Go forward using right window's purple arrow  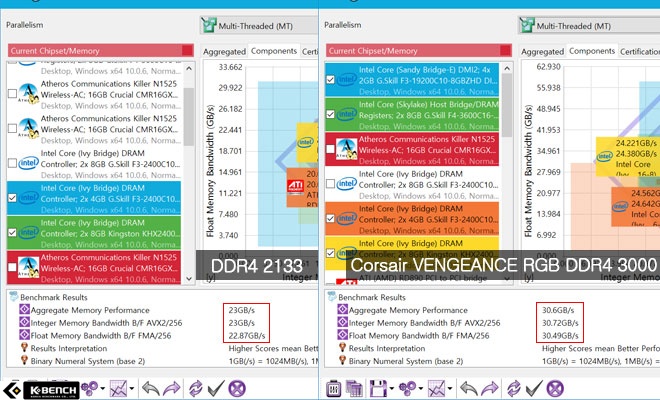[x=490, y=388]
